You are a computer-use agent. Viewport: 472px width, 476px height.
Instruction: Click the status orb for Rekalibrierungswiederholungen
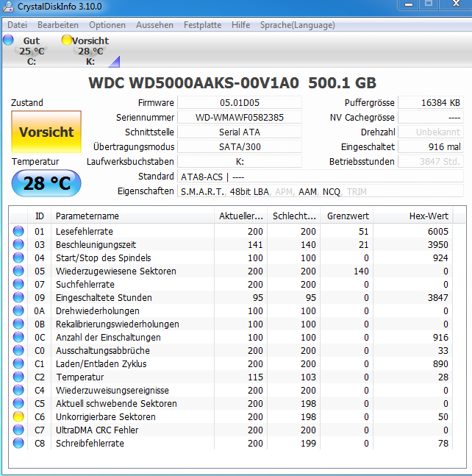(x=18, y=324)
